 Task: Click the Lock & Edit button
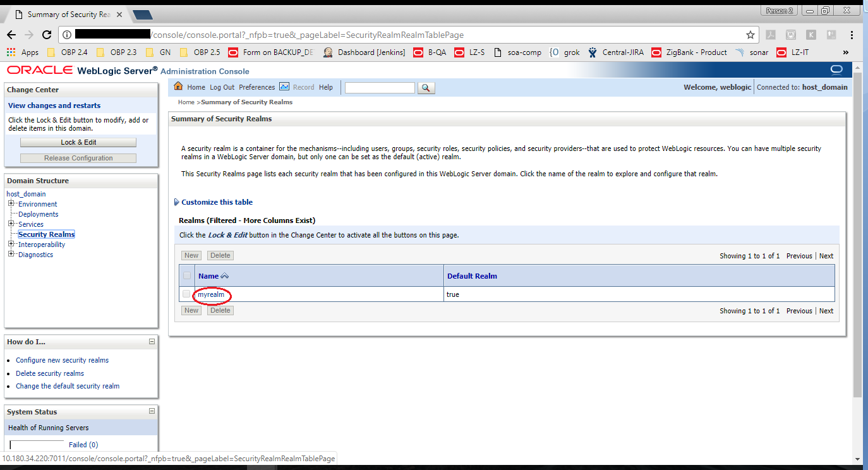click(78, 142)
